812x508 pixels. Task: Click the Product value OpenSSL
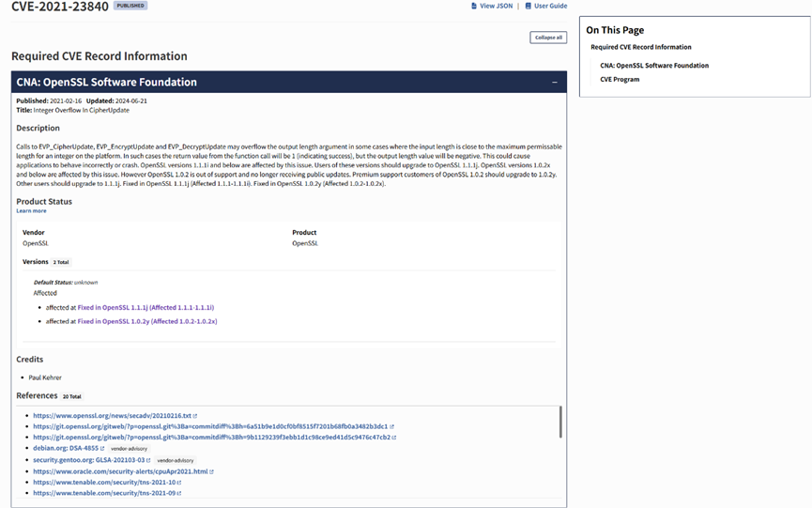pyautogui.click(x=305, y=243)
